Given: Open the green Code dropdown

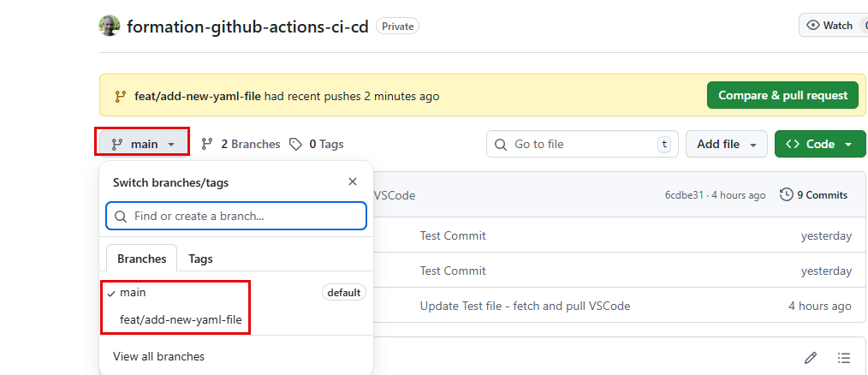Looking at the screenshot, I should pyautogui.click(x=819, y=144).
